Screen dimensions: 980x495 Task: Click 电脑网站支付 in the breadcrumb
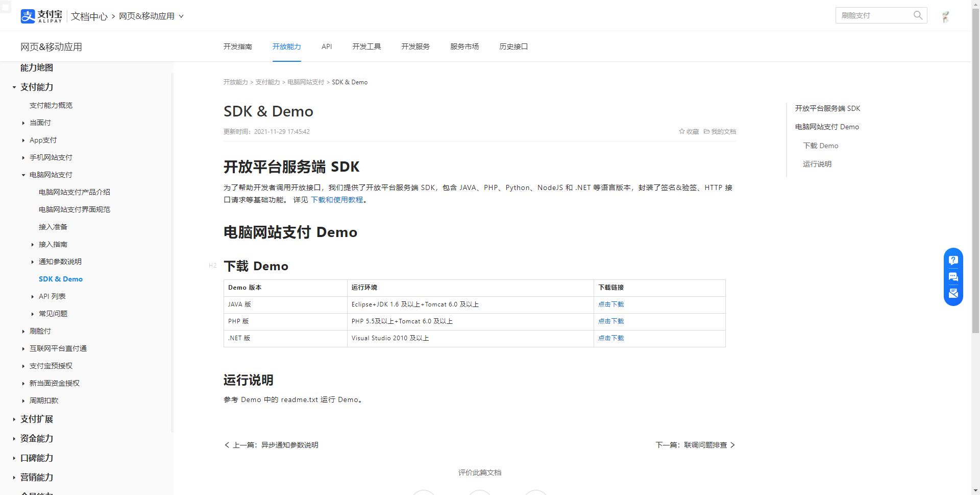(306, 82)
